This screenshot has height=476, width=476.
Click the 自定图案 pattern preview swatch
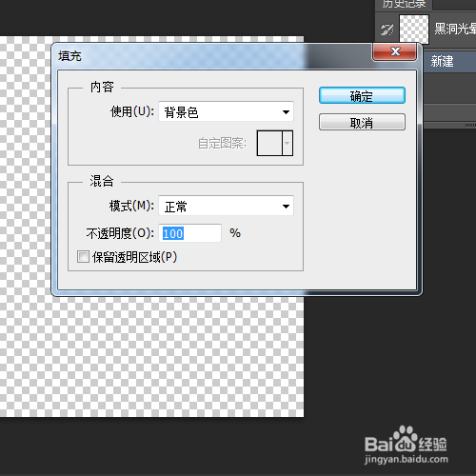[x=269, y=143]
